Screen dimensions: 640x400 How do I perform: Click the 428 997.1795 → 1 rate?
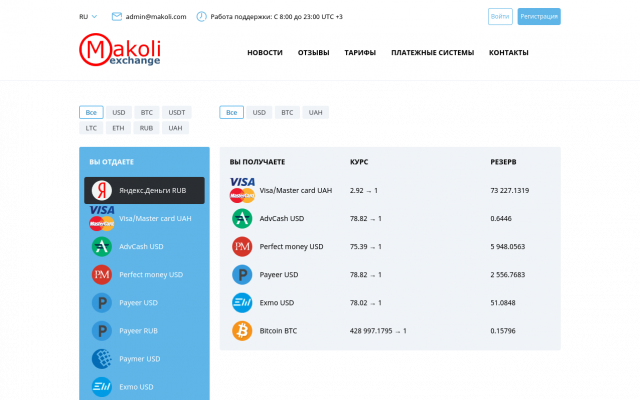(x=378, y=331)
